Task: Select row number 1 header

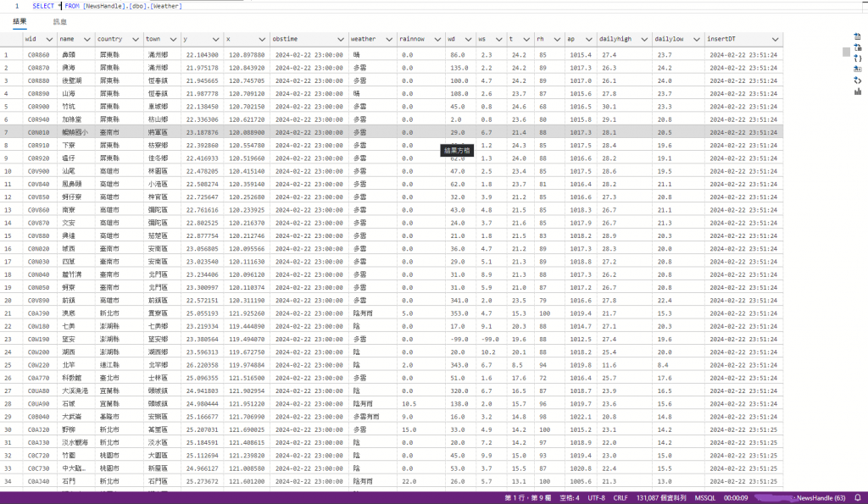Action: 7,55
